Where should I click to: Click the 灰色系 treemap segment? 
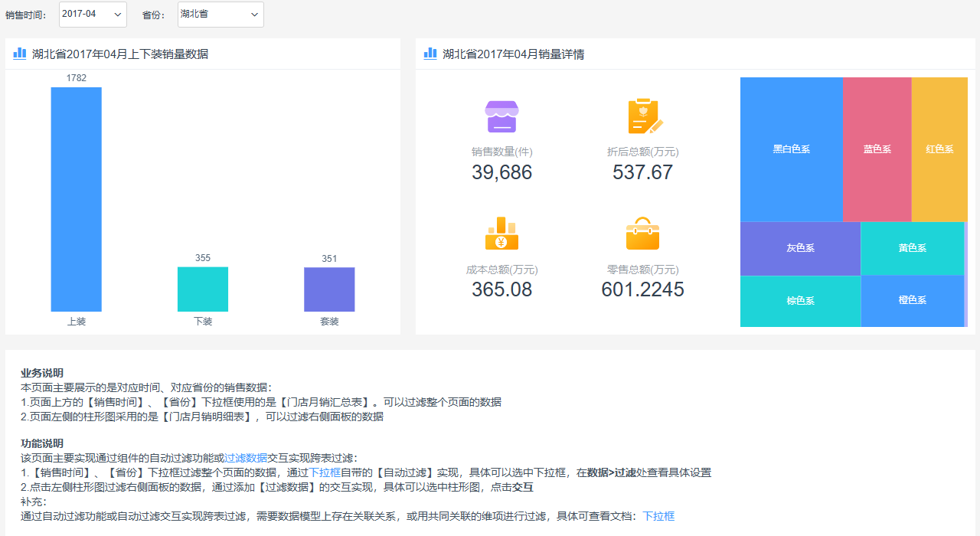[x=800, y=248]
